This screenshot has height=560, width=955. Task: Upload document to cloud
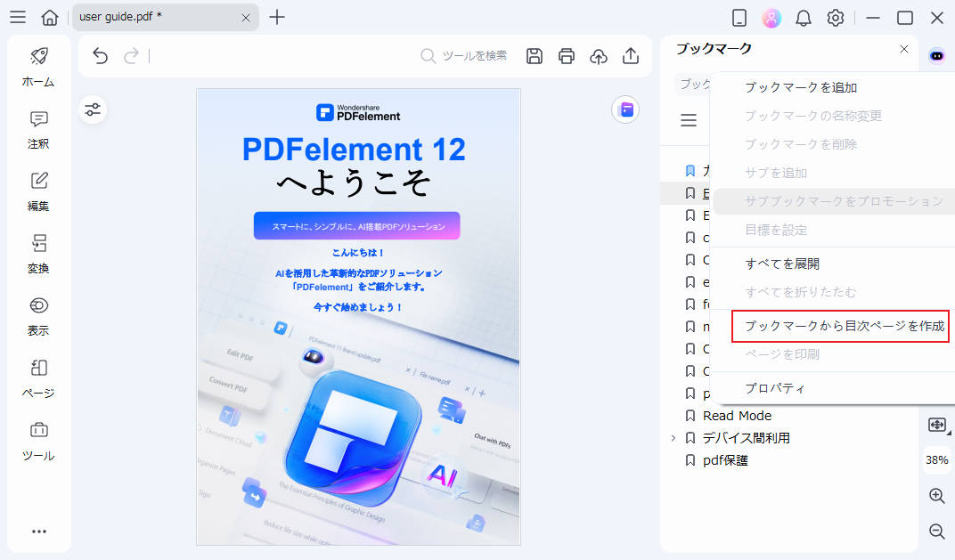pyautogui.click(x=598, y=55)
